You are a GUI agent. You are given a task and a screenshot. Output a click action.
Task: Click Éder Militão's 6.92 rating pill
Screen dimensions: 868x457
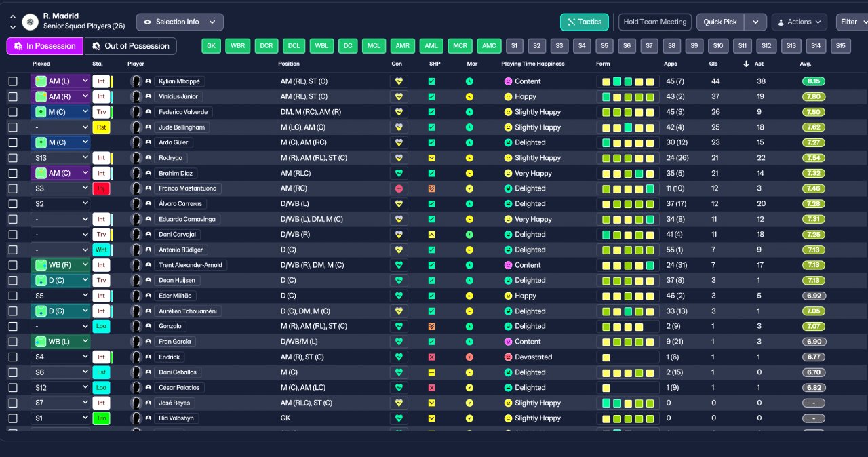coord(814,296)
